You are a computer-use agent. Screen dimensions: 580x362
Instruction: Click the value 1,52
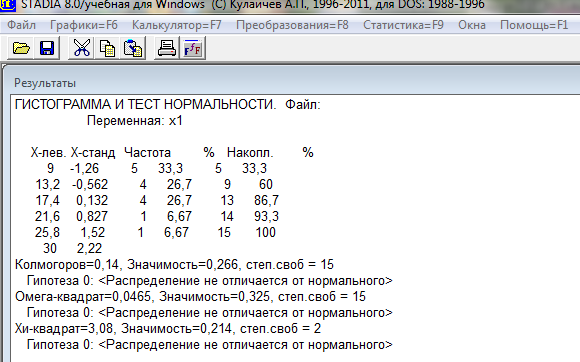tap(93, 233)
